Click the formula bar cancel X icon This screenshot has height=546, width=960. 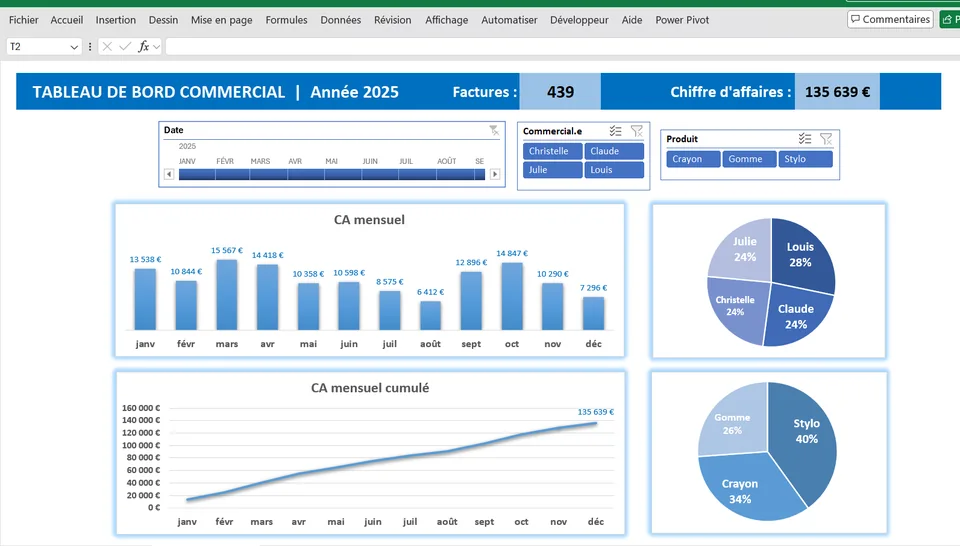[107, 47]
